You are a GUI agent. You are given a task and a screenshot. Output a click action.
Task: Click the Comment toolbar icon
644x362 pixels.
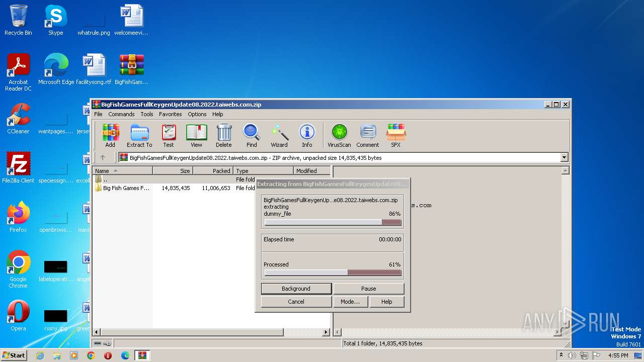click(x=368, y=136)
